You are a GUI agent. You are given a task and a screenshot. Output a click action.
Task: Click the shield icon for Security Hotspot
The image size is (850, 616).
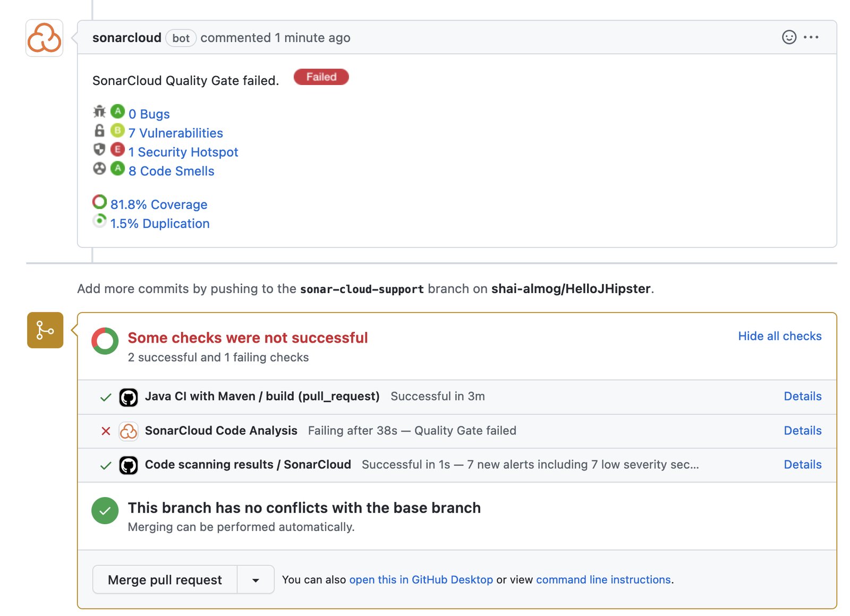click(x=99, y=150)
